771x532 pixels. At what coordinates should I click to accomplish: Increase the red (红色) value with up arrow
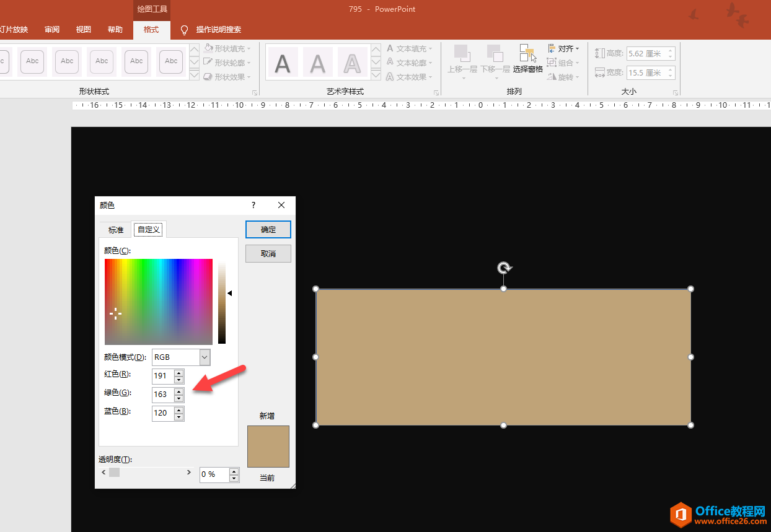point(179,372)
